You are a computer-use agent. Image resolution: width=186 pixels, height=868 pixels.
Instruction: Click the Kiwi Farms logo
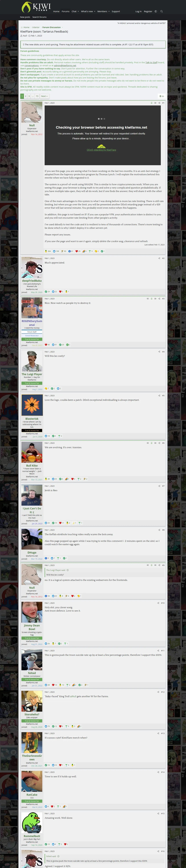pos(36,7)
